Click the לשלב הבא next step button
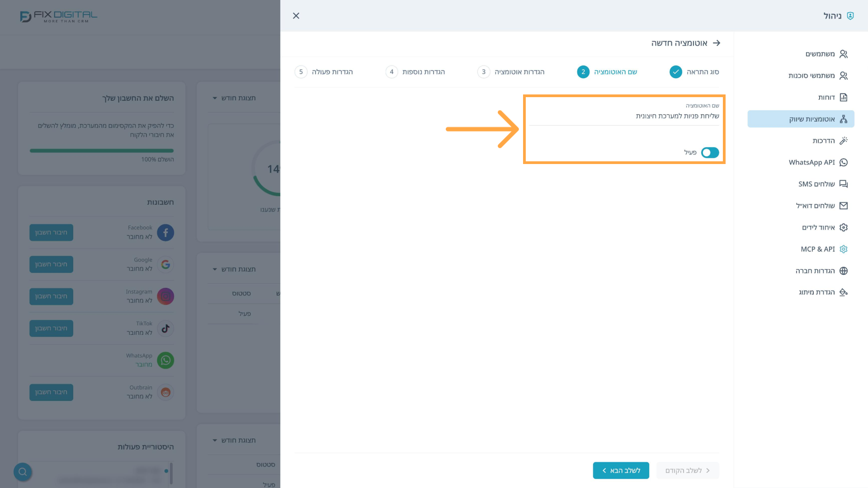Screen dimensions: 868x488 click(621, 470)
